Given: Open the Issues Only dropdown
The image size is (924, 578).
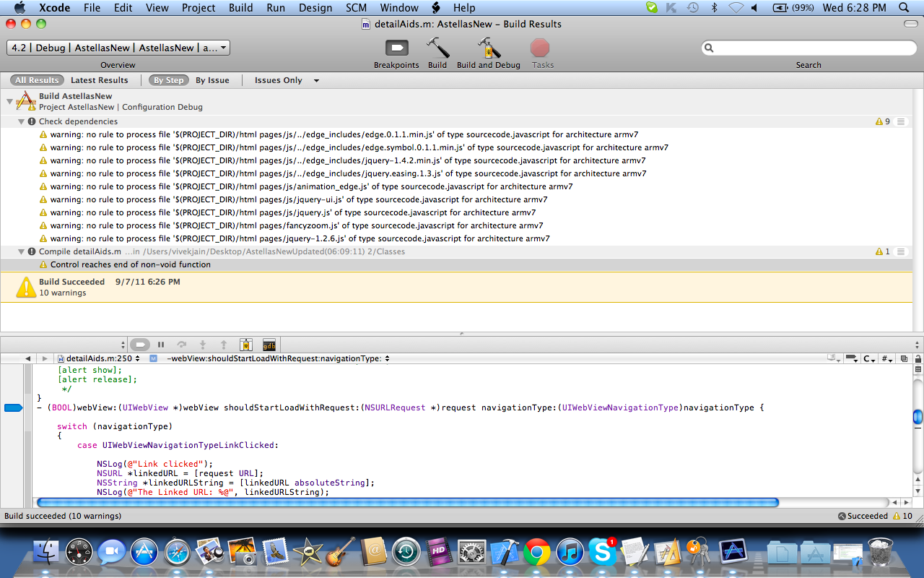Looking at the screenshot, I should pos(287,80).
